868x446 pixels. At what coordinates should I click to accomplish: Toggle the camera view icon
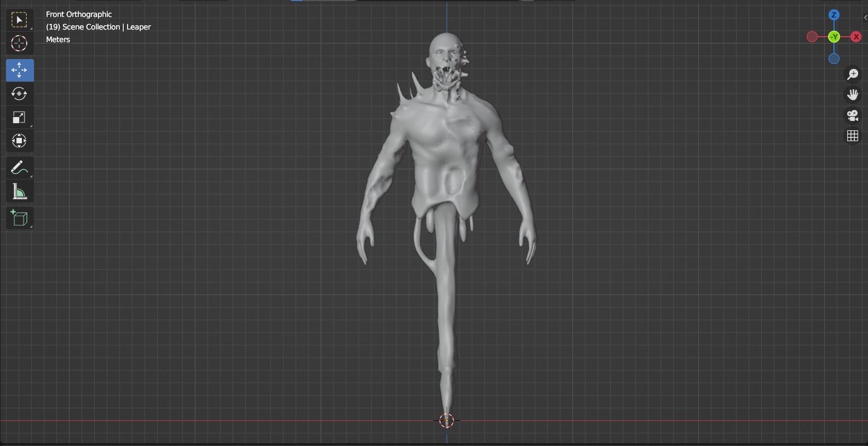[853, 115]
